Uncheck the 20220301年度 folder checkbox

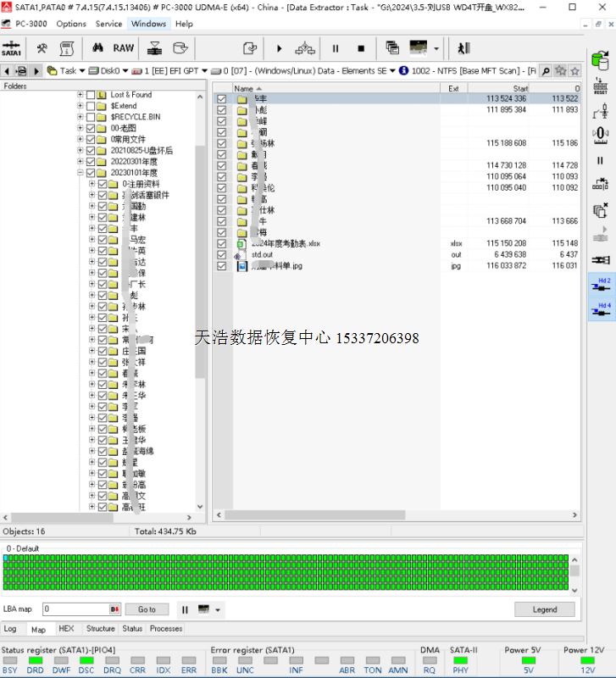coord(91,161)
